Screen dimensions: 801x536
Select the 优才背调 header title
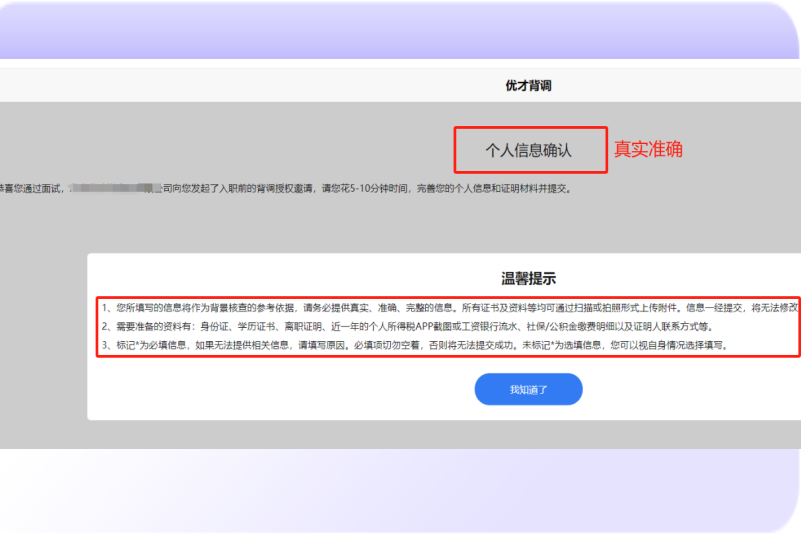coord(528,86)
